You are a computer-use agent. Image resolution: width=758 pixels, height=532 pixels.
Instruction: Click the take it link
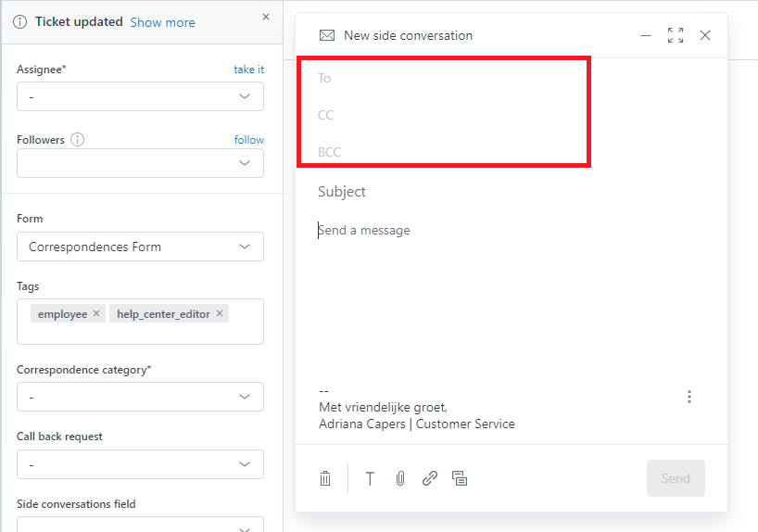point(248,70)
